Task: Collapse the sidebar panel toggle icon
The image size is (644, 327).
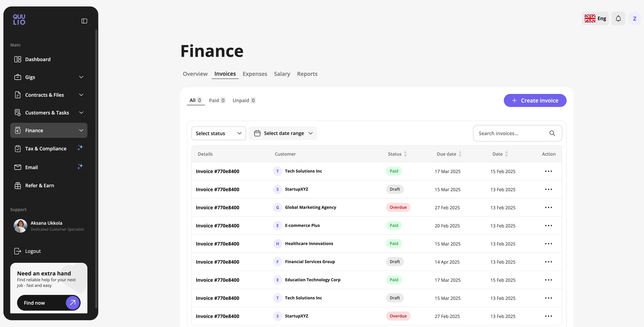Action: click(x=84, y=21)
